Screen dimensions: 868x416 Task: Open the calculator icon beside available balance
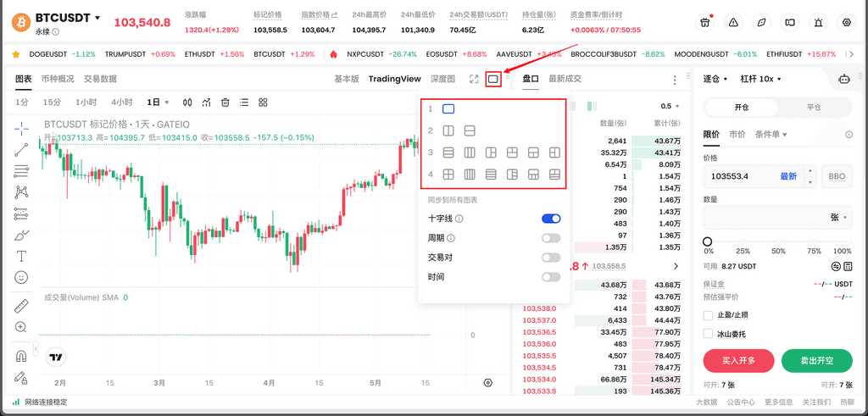tap(836, 266)
